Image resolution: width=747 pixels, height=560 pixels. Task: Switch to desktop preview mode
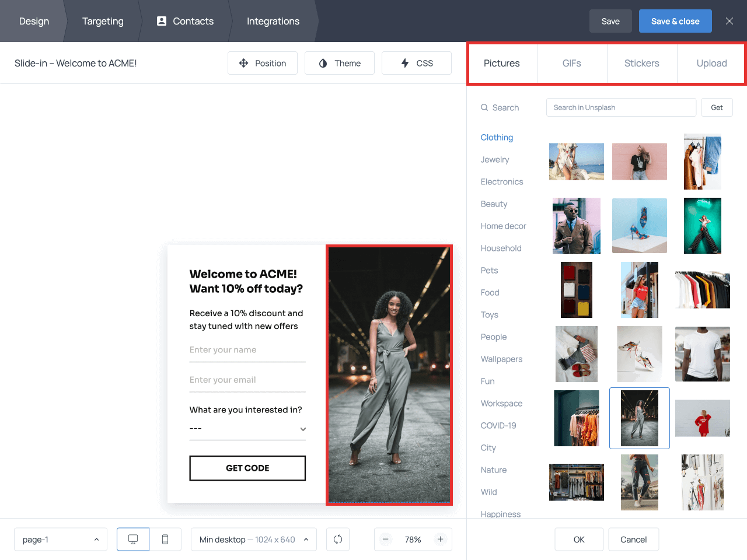pyautogui.click(x=132, y=539)
